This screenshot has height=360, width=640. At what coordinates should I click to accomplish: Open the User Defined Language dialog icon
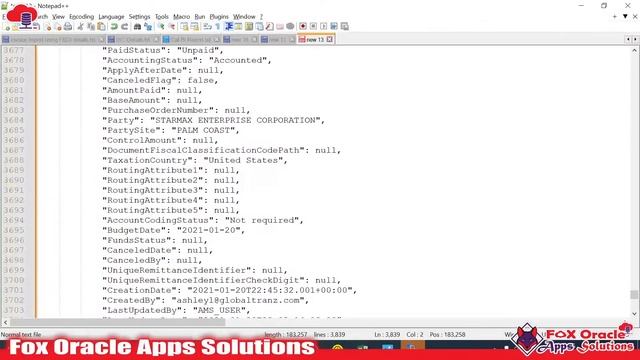[238, 27]
